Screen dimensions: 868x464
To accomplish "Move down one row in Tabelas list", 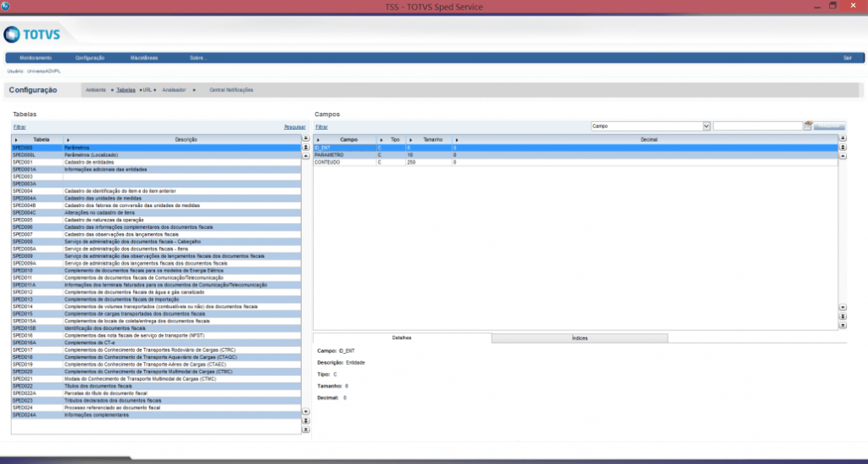I will tap(305, 412).
